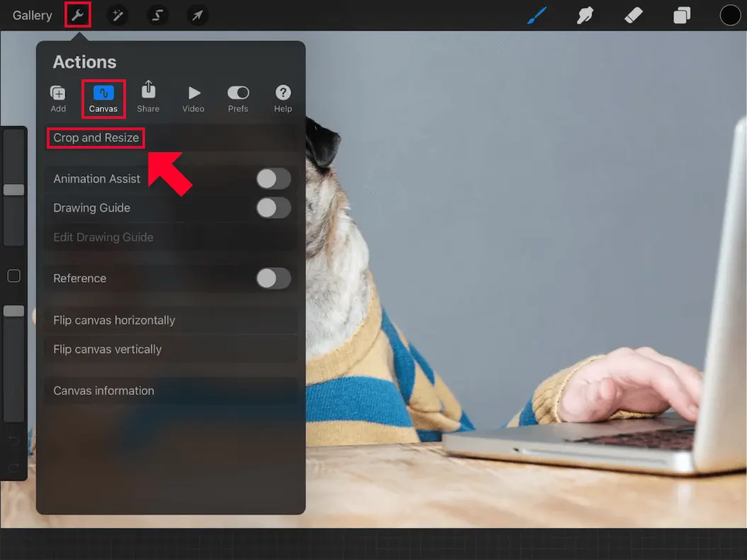The image size is (747, 560).
Task: Activate the Transform arrow tool
Action: (198, 16)
